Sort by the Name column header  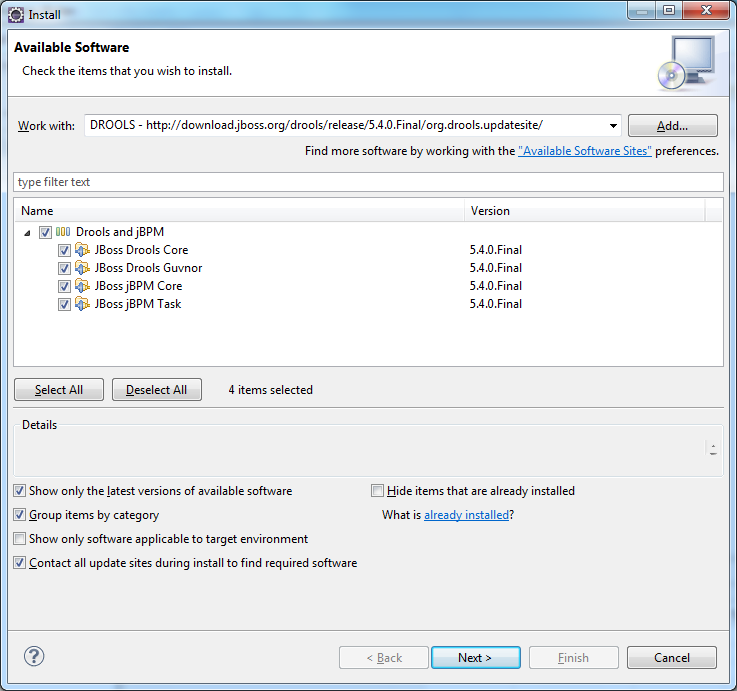tap(240, 211)
